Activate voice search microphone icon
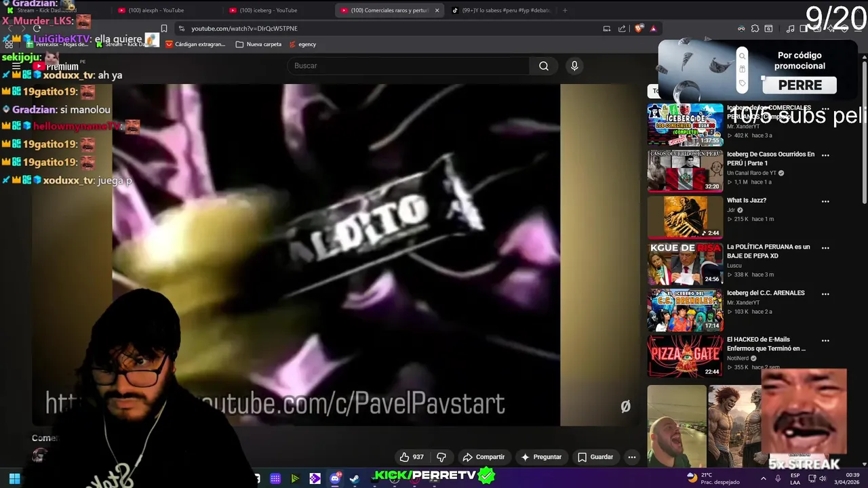Screen dimensions: 868x488 point(574,66)
